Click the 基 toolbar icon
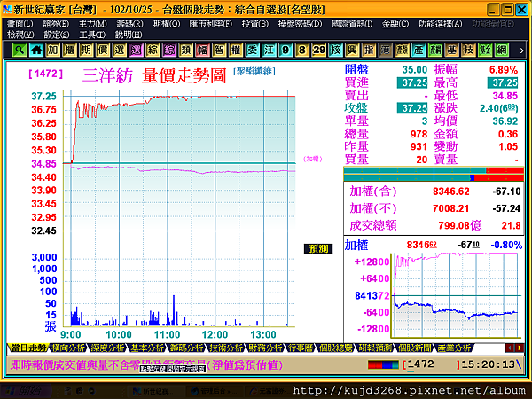The image size is (532, 399). click(452, 51)
